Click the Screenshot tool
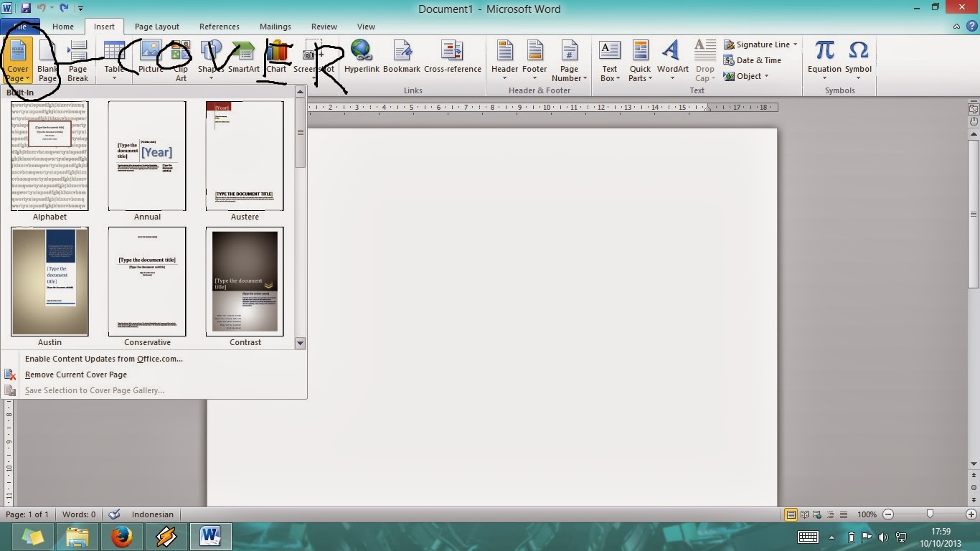Image resolution: width=980 pixels, height=551 pixels. point(314,61)
